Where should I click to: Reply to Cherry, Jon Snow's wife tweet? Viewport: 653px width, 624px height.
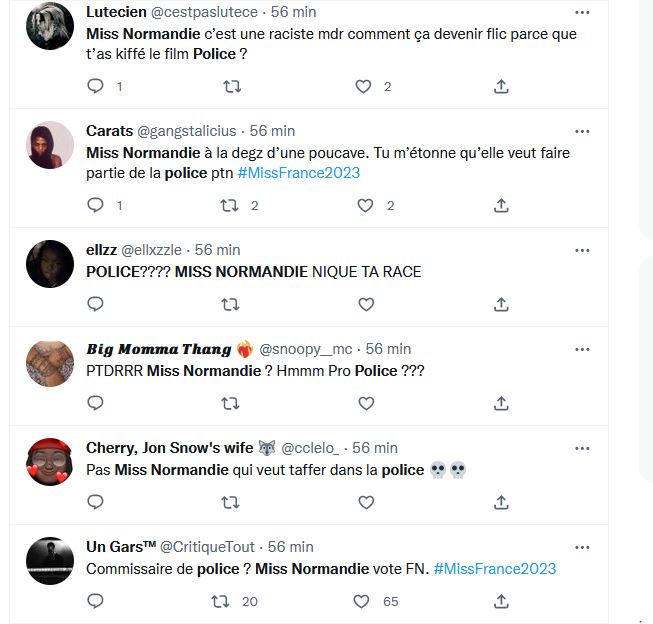coord(96,502)
